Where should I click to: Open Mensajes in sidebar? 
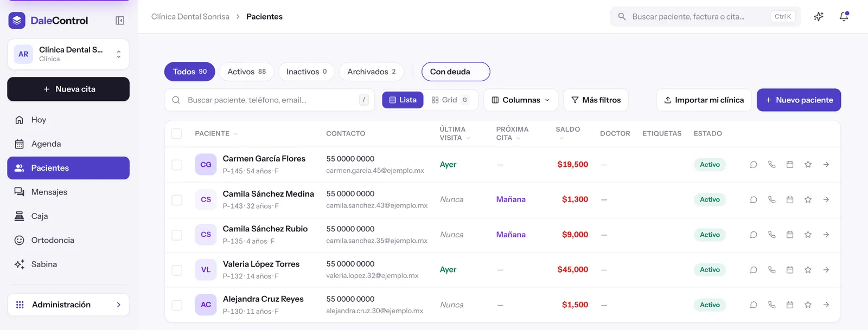68,192
